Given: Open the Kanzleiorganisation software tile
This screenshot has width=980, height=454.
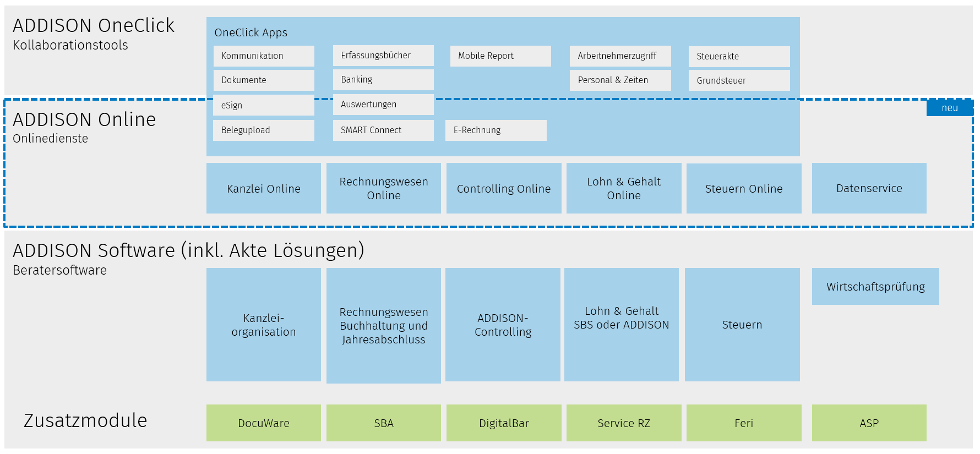Looking at the screenshot, I should pyautogui.click(x=264, y=325).
